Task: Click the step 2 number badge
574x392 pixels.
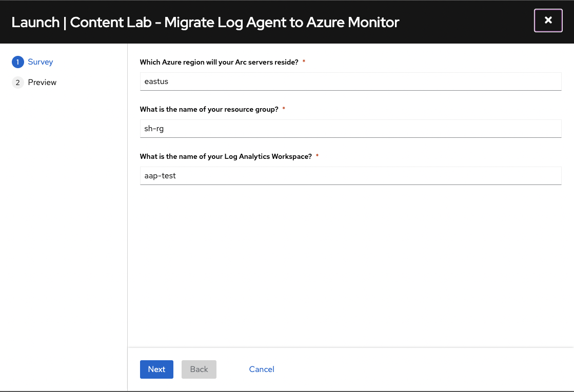Action: 17,82
